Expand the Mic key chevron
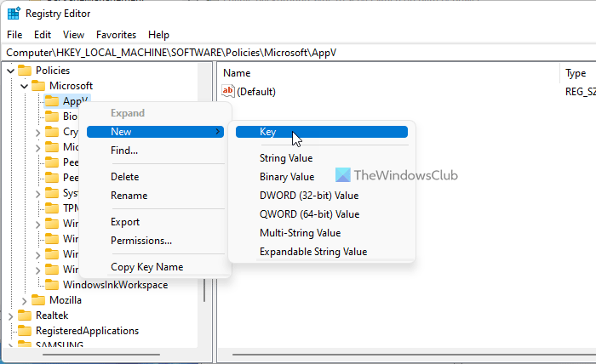Screen dimensions: 596x364 pos(37,148)
